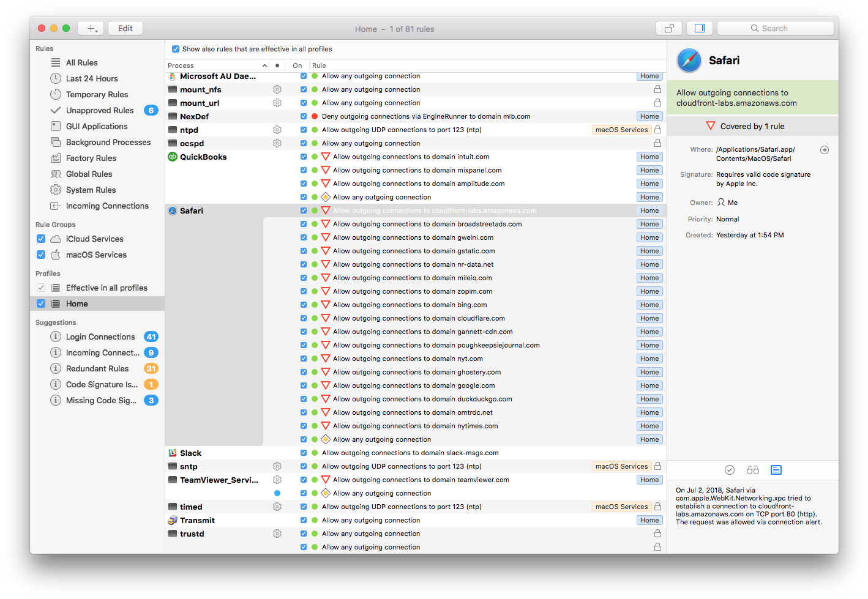Viewport: 868px width, 599px height.
Task: Click the yellow diamond on TeamViewer any connection rule
Action: 326,493
